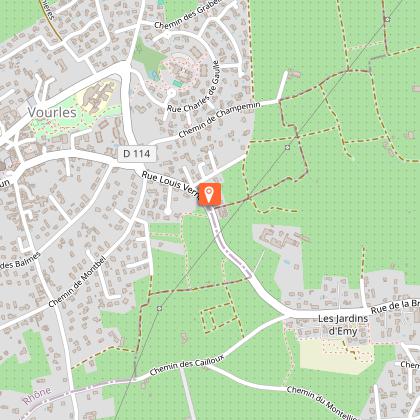Select the power pylon square east of Chemin de Champemin

pyautogui.click(x=287, y=147)
